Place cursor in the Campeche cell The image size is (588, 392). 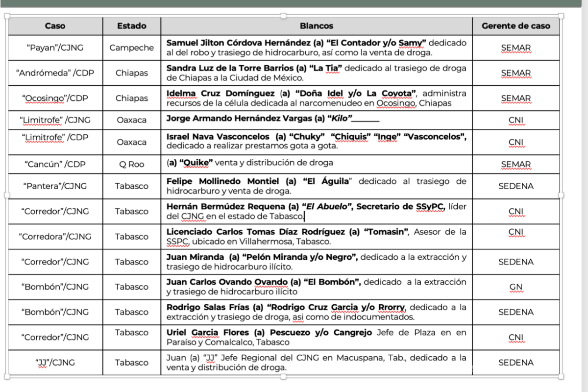pyautogui.click(x=131, y=48)
